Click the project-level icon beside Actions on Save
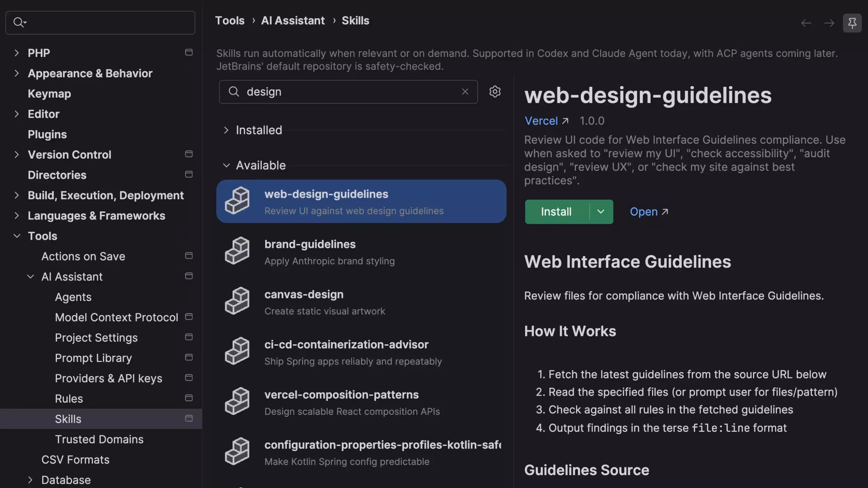868x488 pixels. (189, 256)
